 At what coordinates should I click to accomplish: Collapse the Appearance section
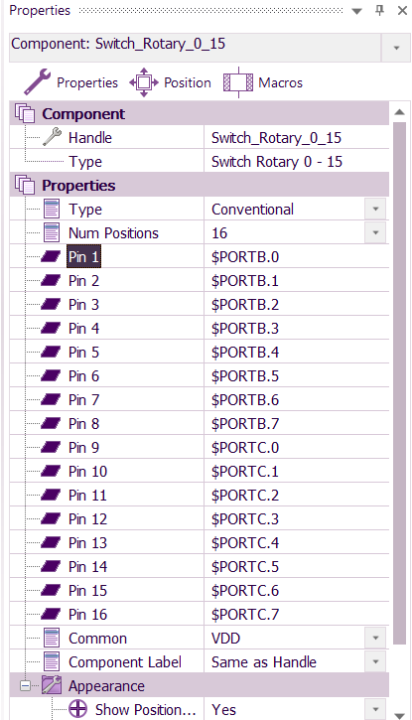(26, 686)
